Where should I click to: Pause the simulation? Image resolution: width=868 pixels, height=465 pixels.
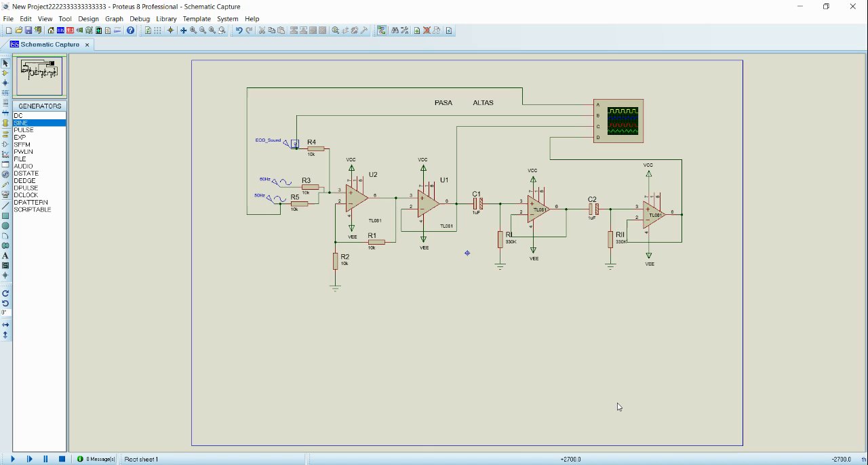[45, 459]
